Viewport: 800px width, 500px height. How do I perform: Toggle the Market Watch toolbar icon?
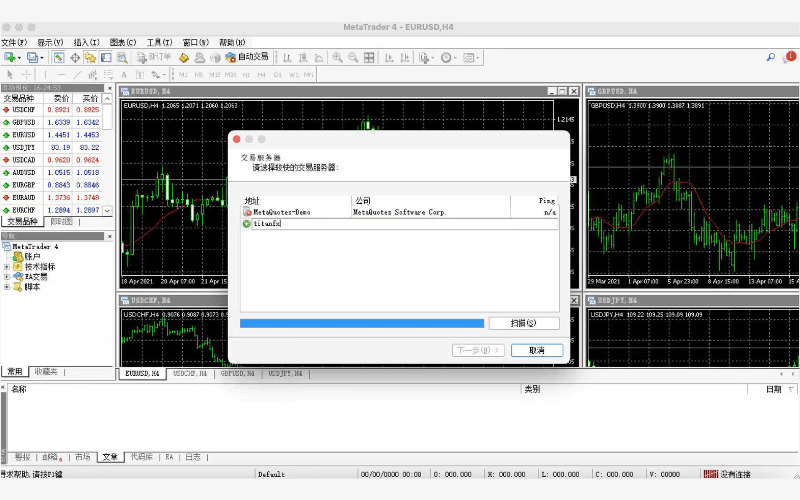pyautogui.click(x=59, y=58)
